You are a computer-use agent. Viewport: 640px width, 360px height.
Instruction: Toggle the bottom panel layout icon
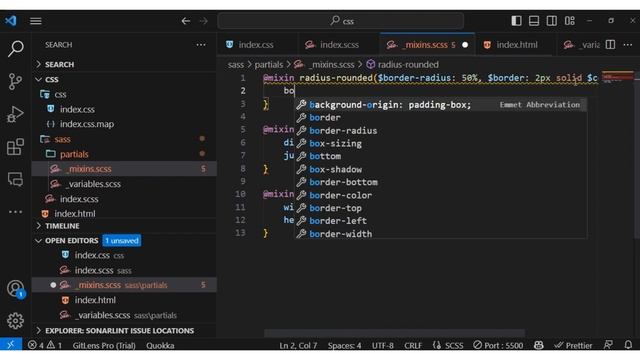coord(534,21)
